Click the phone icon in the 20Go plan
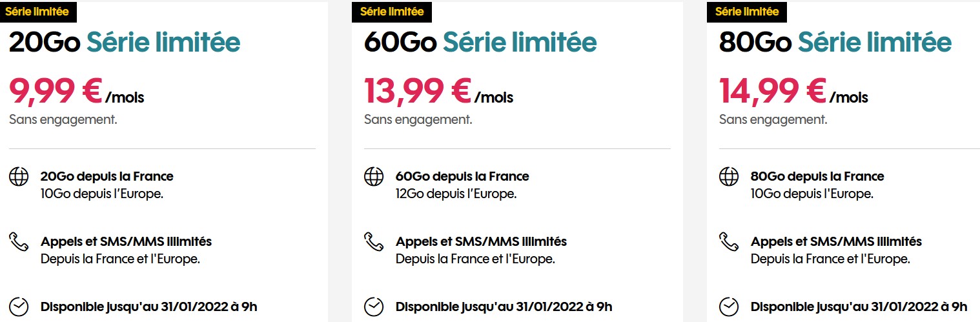 tap(19, 242)
